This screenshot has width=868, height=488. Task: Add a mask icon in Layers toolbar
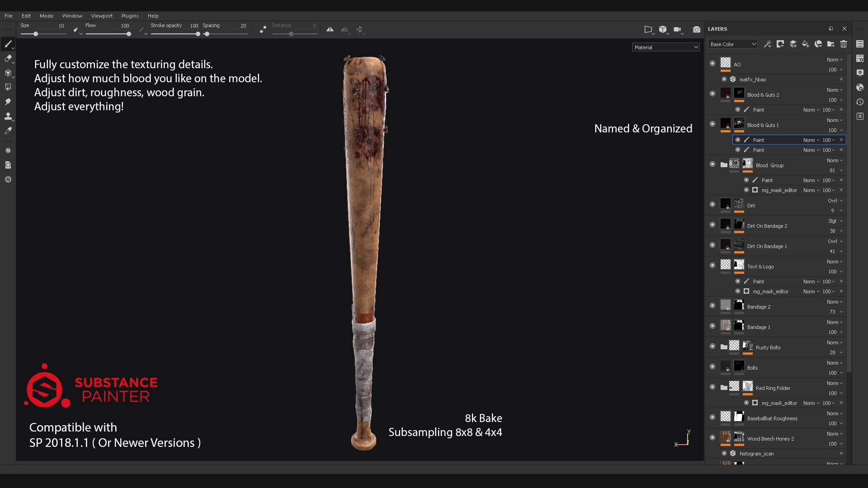[780, 44]
